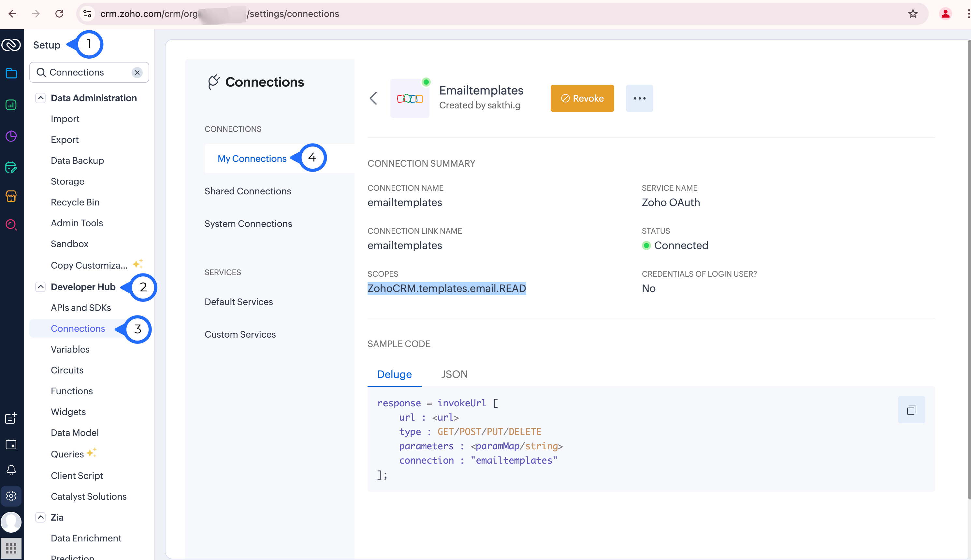Select the Deluge sample code tab
Viewport: 971px width, 560px height.
[x=394, y=374]
